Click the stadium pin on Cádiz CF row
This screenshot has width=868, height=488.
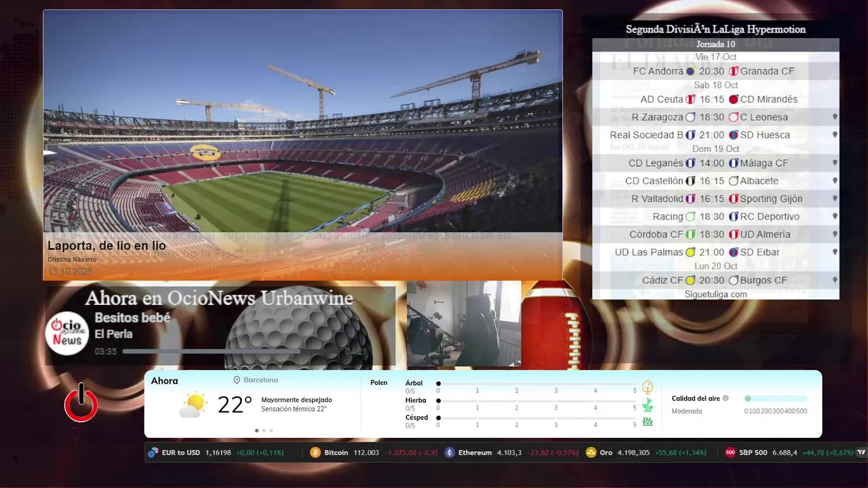coord(835,280)
